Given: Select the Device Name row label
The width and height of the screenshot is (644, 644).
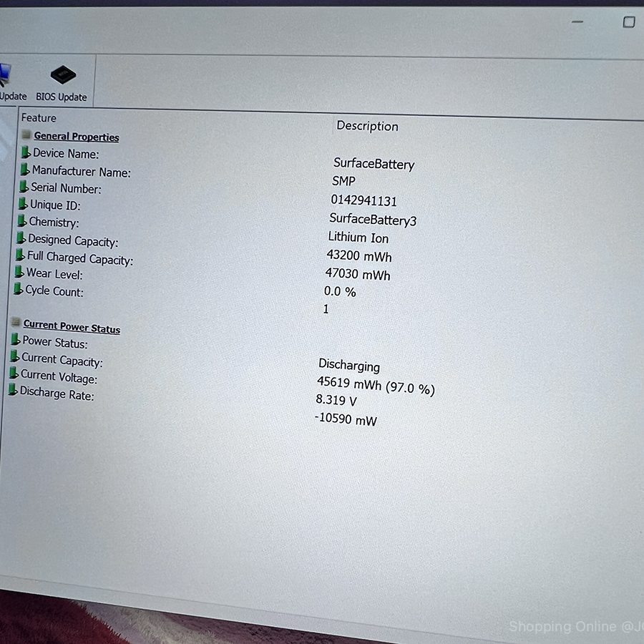Looking at the screenshot, I should pos(66,154).
